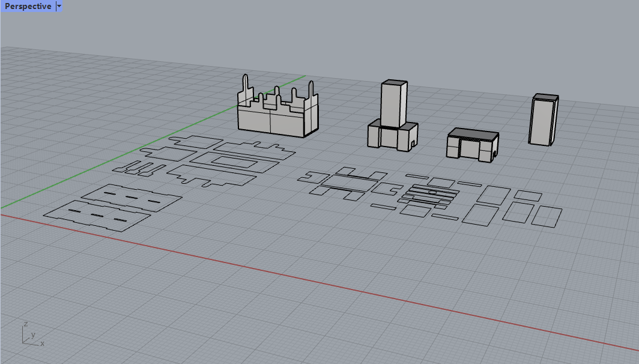The width and height of the screenshot is (639, 364).
Task: Select the low desk-shaped block model
Action: (x=473, y=145)
